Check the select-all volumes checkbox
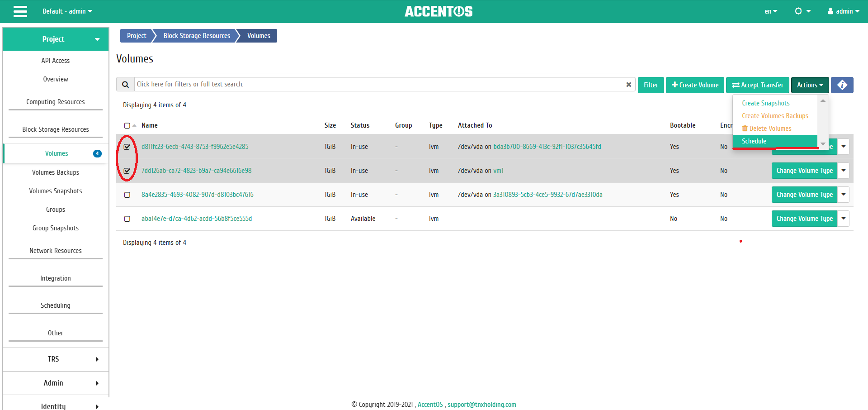868x410 pixels. pyautogui.click(x=127, y=126)
